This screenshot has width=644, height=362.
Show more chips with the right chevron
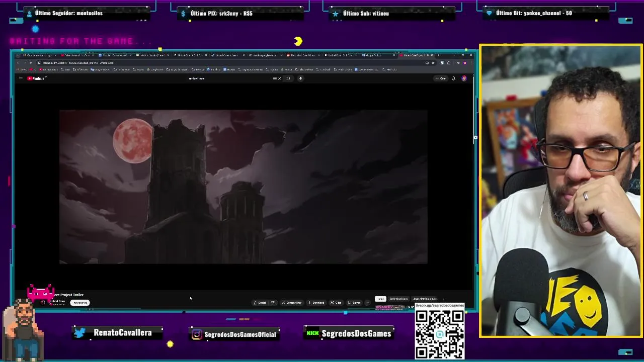tap(443, 299)
